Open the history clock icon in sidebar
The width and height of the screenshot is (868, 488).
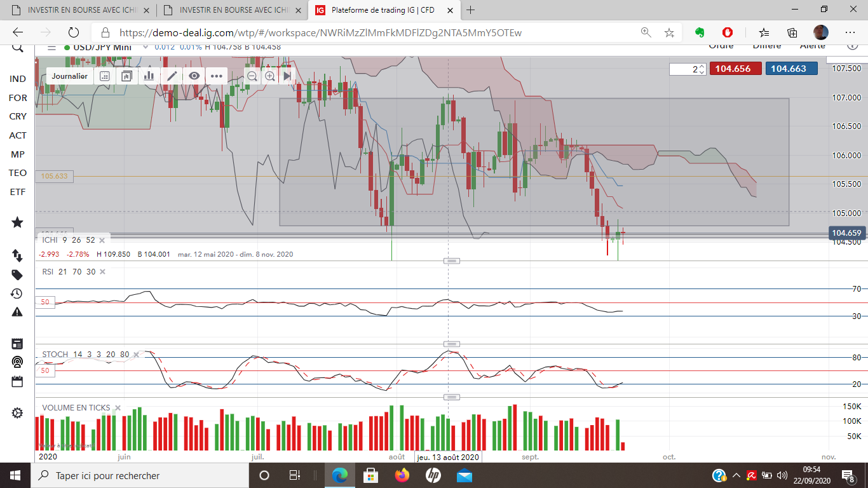click(x=17, y=294)
